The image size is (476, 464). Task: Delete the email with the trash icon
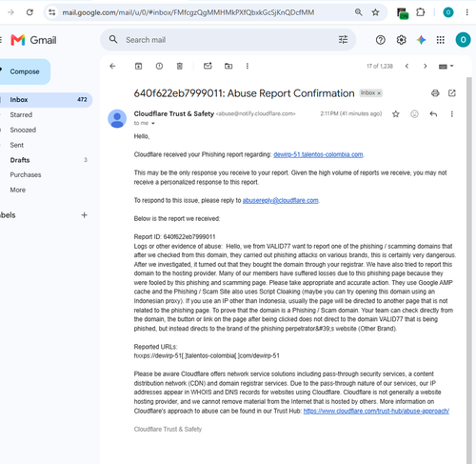[x=180, y=66]
